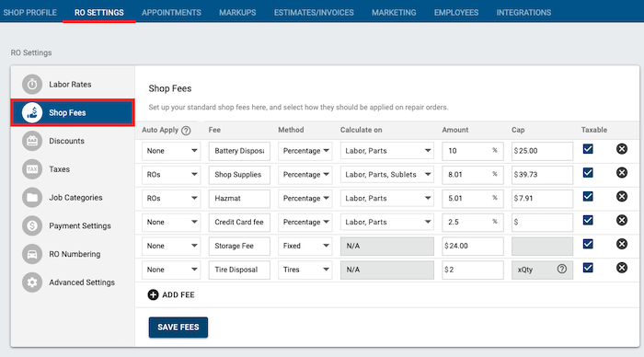Open Calculate on dropdown for Credit Card fee
The image size is (644, 357).
click(x=387, y=223)
